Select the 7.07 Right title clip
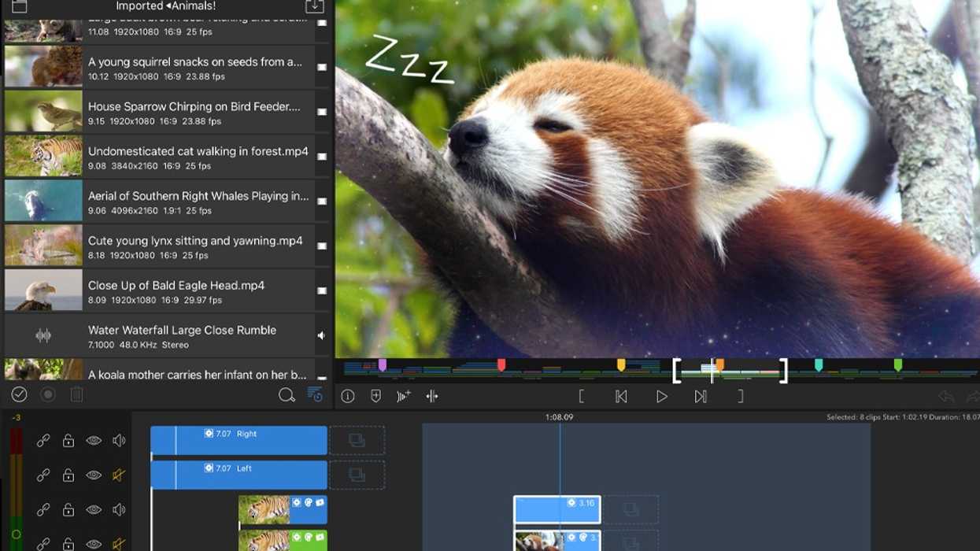 pyautogui.click(x=239, y=441)
